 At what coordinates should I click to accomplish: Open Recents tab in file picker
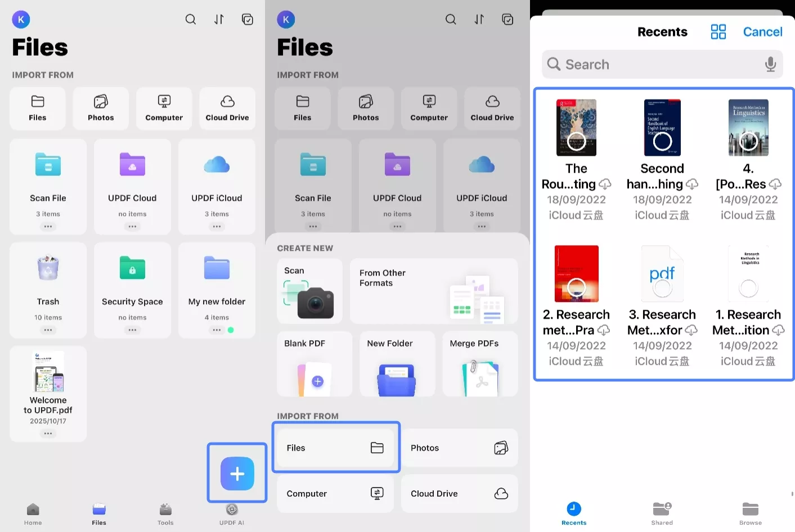(574, 513)
